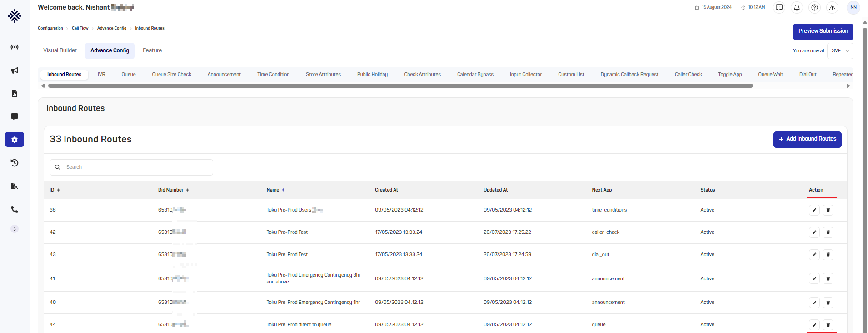868x333 pixels.
Task: Click the horizontal tab scrollbar thumb
Action: pyautogui.click(x=400, y=86)
